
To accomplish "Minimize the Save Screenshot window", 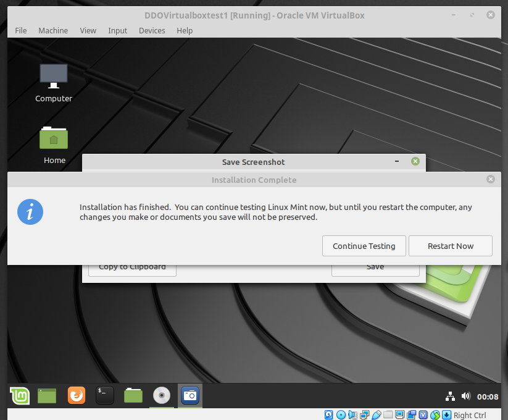I will [397, 161].
